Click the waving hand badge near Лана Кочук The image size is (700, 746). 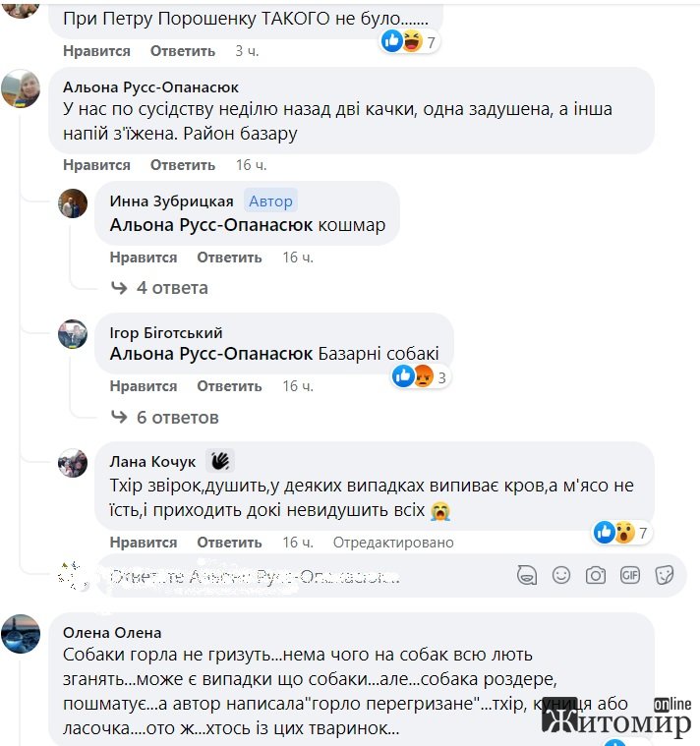tap(220, 461)
